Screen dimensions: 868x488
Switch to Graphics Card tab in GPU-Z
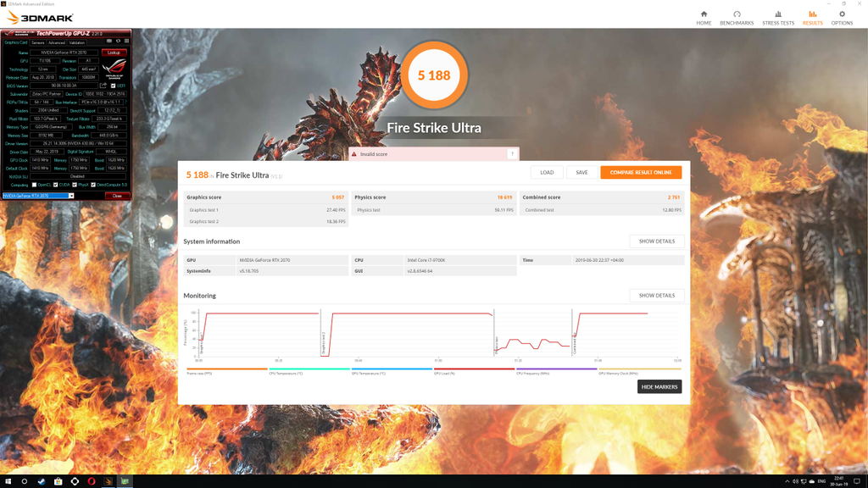point(15,42)
